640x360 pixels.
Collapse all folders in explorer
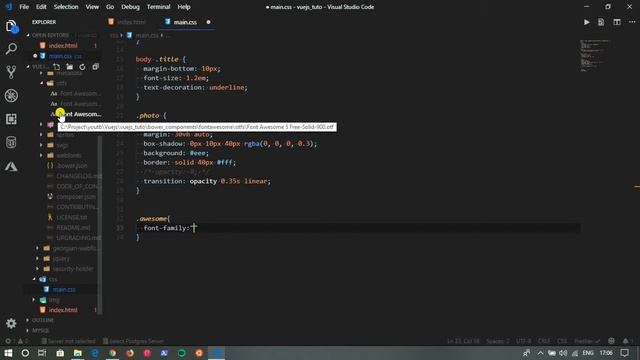pyautogui.click(x=95, y=67)
